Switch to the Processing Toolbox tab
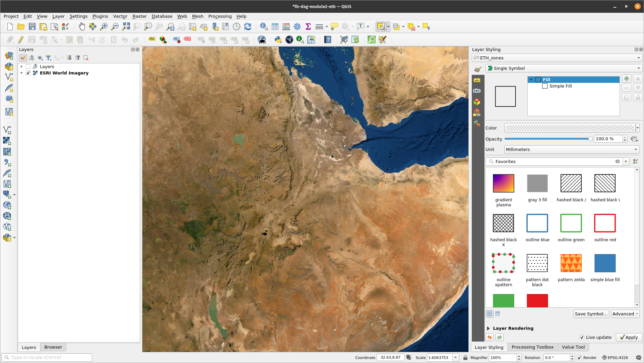Image resolution: width=644 pixels, height=363 pixels. pos(532,347)
